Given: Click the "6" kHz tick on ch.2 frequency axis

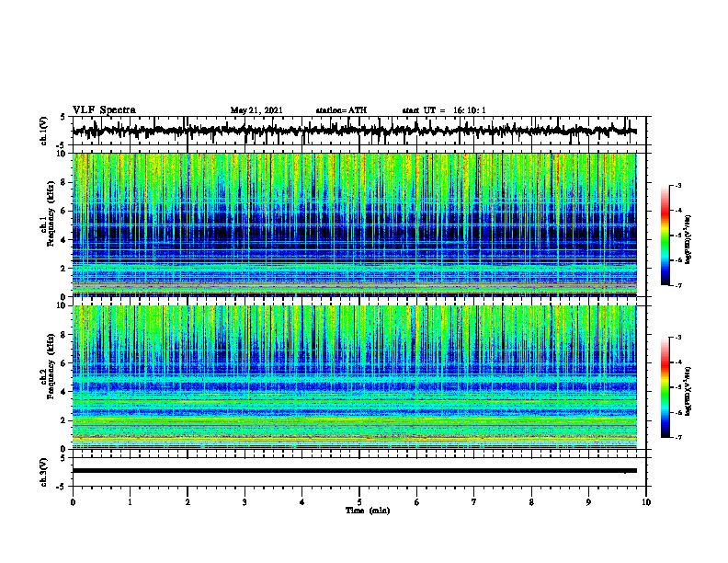Looking at the screenshot, I should [x=63, y=363].
